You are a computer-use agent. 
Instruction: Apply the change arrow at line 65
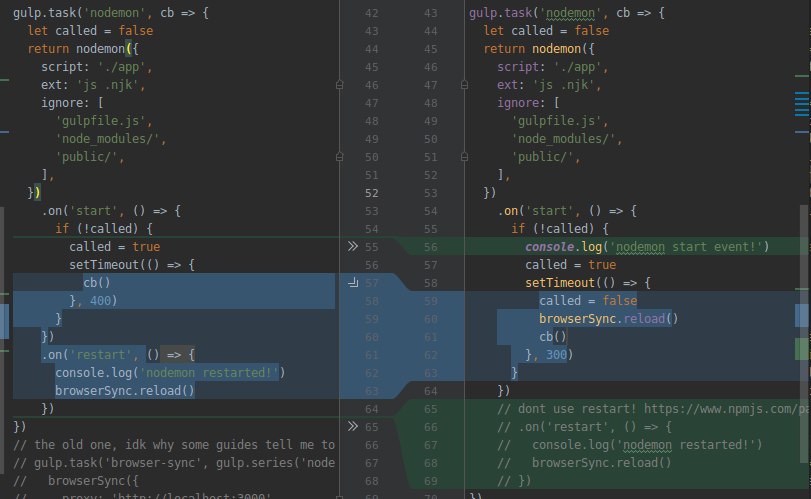(351, 426)
